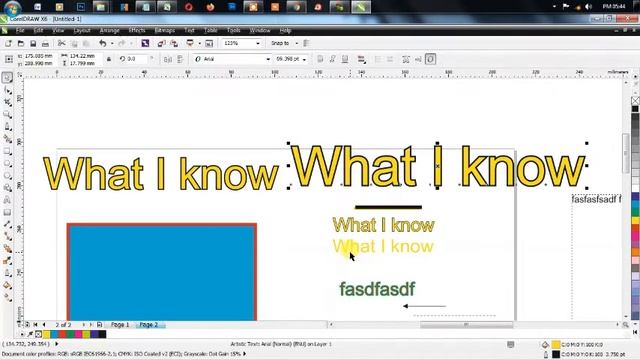Open the Fill tool flyout
640x360 pixels.
tap(7, 285)
